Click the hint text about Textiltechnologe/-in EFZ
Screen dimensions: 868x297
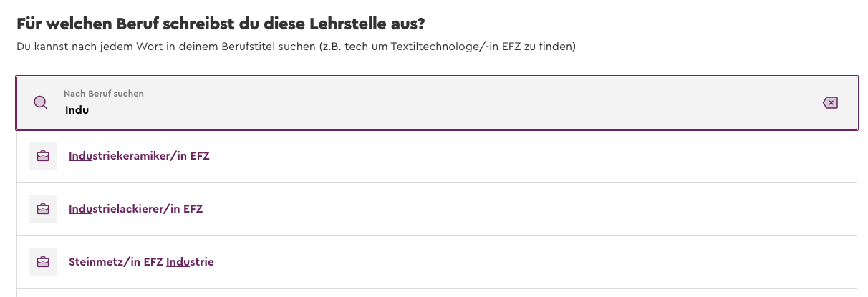(x=296, y=47)
